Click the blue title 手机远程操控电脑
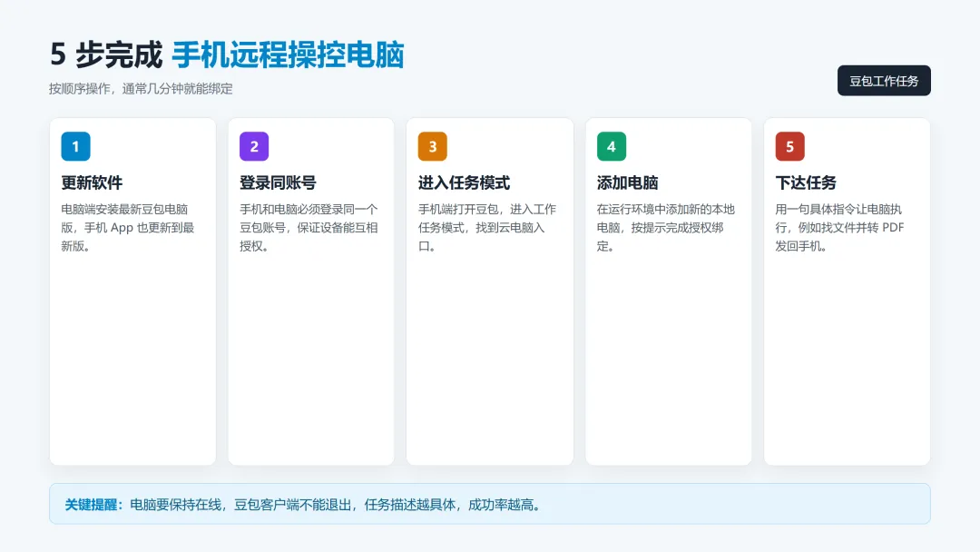Screen dimensions: 980x552 point(289,54)
